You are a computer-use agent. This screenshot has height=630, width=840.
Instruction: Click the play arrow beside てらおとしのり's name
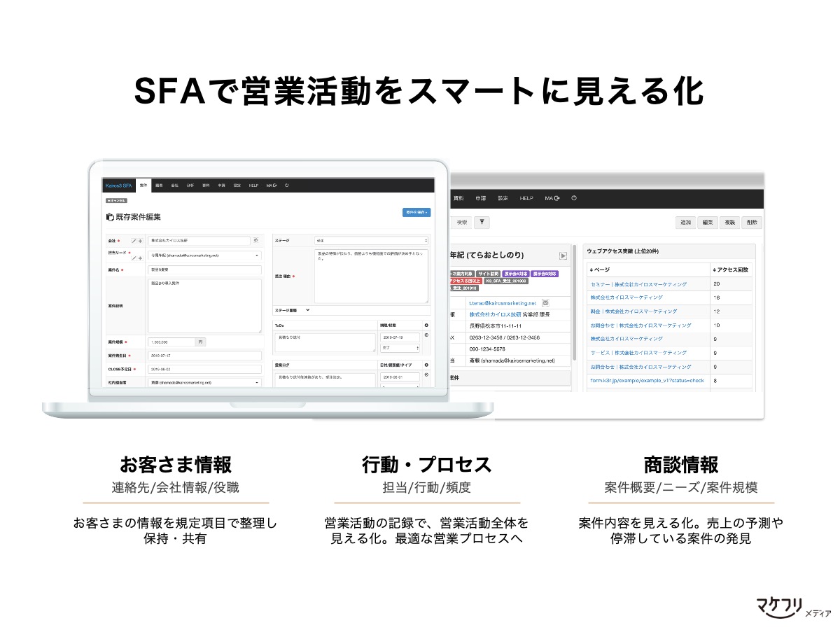pyautogui.click(x=563, y=255)
